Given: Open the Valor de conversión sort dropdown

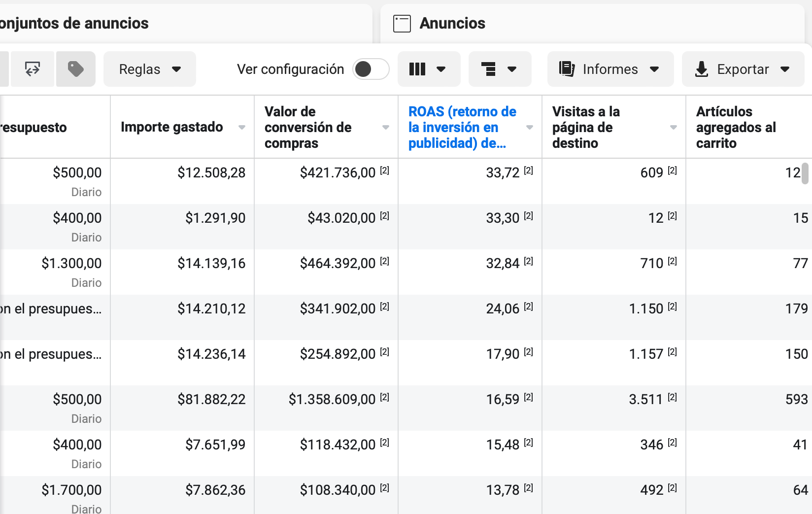Looking at the screenshot, I should coord(385,127).
